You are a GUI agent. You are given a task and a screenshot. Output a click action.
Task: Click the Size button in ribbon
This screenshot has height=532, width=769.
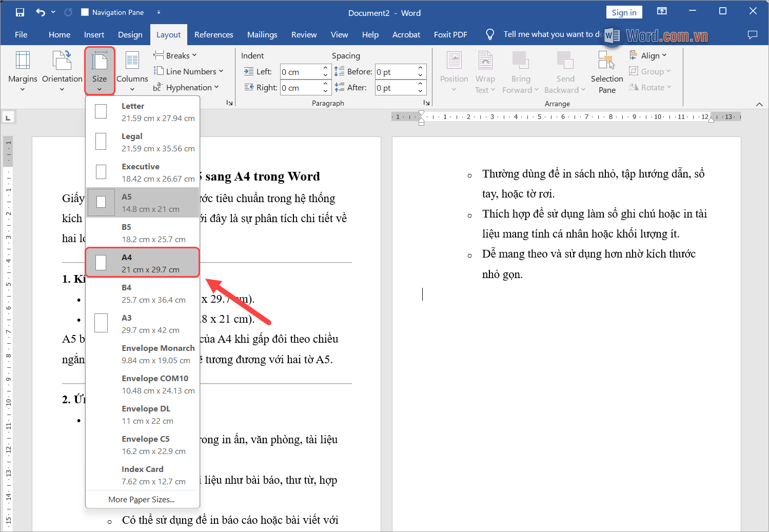pos(100,71)
